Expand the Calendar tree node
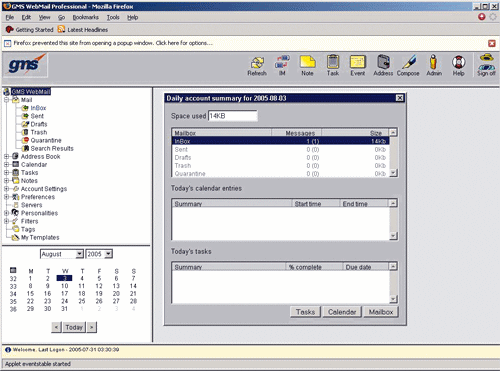The width and height of the screenshot is (500, 371). click(x=6, y=164)
